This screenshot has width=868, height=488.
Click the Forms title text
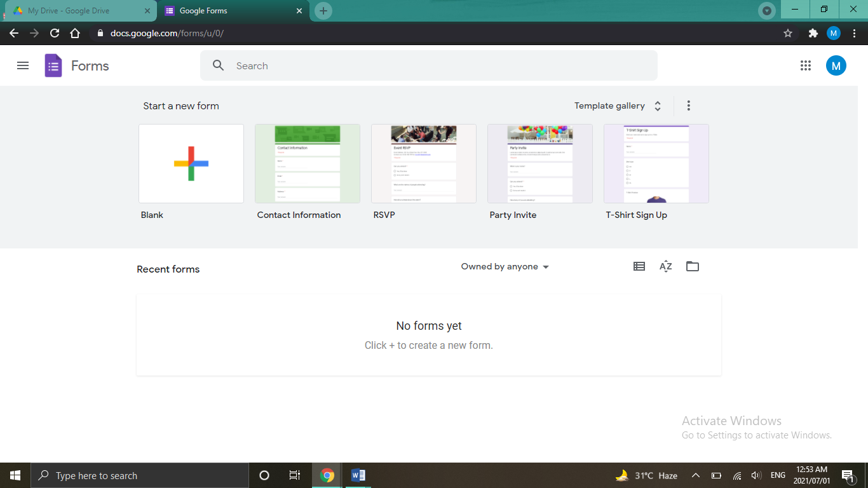click(90, 66)
